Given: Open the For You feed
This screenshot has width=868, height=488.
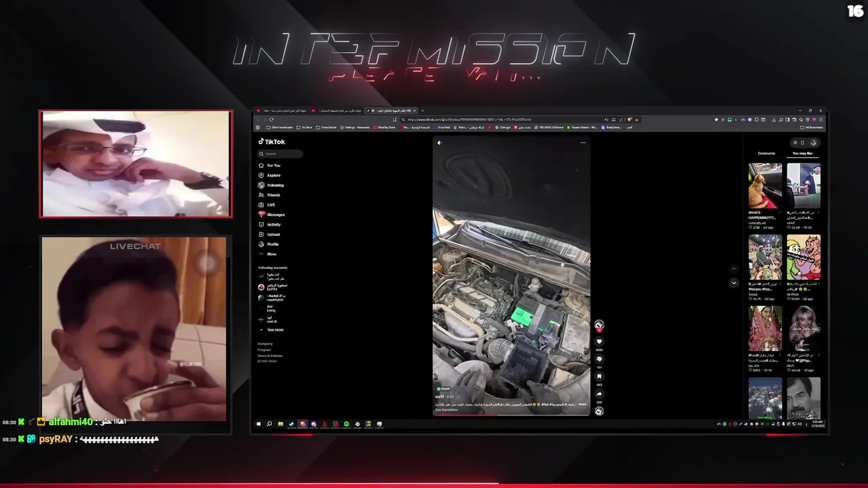Looking at the screenshot, I should [269, 165].
